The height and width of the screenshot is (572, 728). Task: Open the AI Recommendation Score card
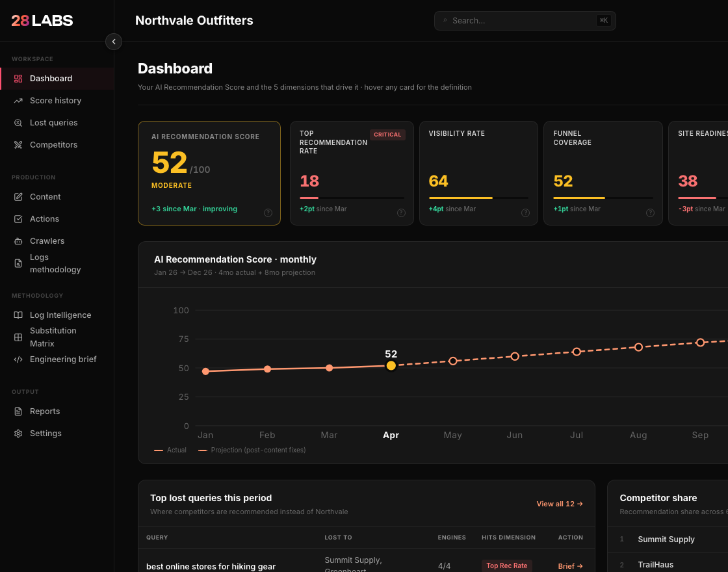209,173
